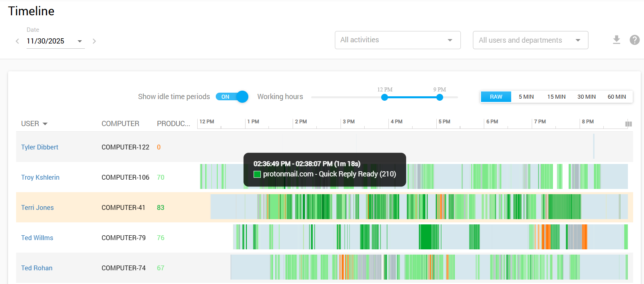Toggle Show idle time periods switch
Image resolution: width=644 pixels, height=284 pixels.
click(232, 97)
